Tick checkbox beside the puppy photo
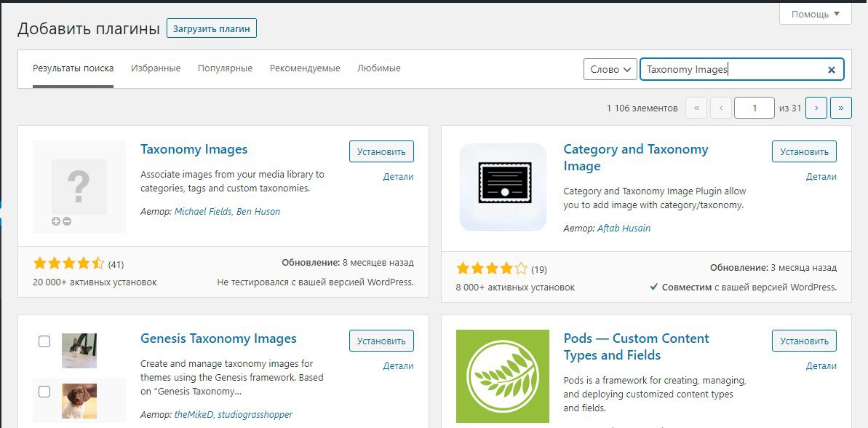The height and width of the screenshot is (428, 868). coord(44,392)
